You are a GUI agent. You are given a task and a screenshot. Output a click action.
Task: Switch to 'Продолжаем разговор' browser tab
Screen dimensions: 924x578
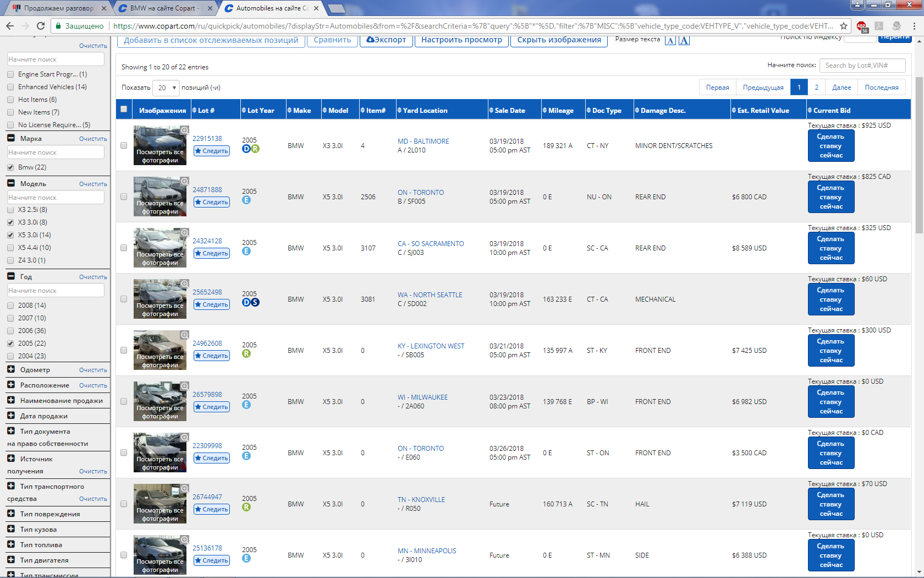click(58, 8)
